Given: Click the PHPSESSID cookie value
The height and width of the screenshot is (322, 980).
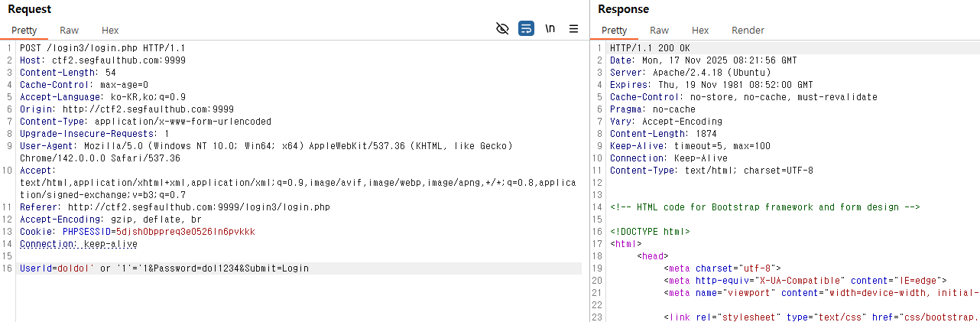Looking at the screenshot, I should (x=185, y=232).
